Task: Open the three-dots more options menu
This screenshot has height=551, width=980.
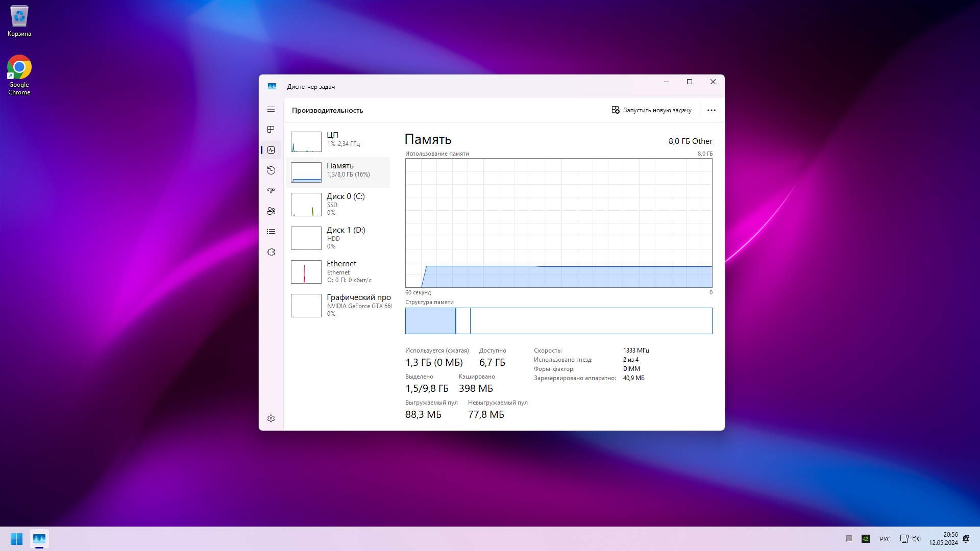Action: tap(711, 110)
